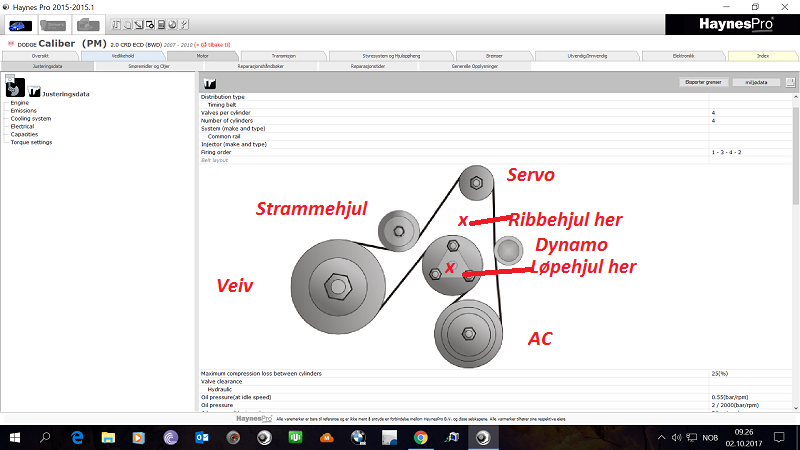Click the round globe toolbar icon
The image size is (800, 450).
[x=172, y=24]
